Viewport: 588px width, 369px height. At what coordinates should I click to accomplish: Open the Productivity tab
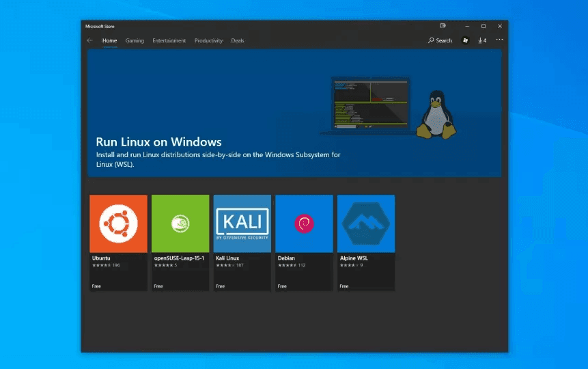pyautogui.click(x=208, y=40)
